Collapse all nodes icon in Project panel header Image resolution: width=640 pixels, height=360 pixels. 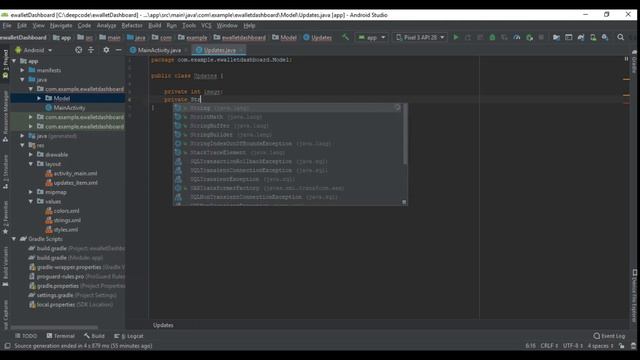[x=91, y=50]
